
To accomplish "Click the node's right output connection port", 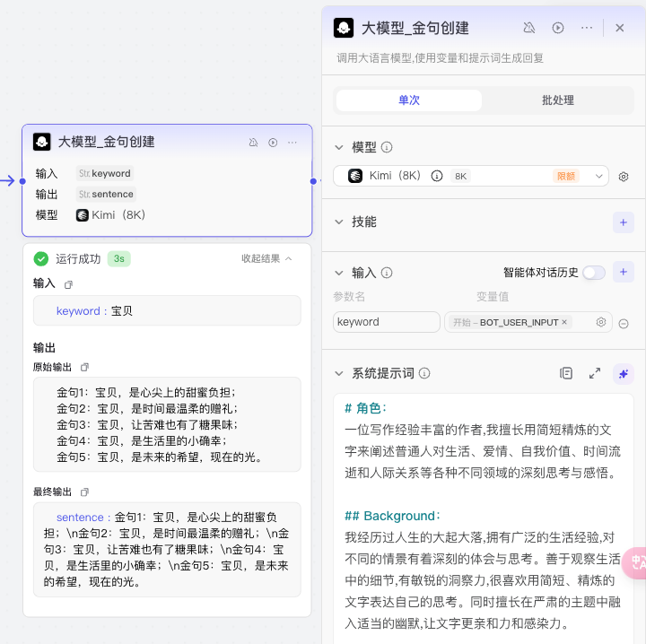I will point(313,181).
